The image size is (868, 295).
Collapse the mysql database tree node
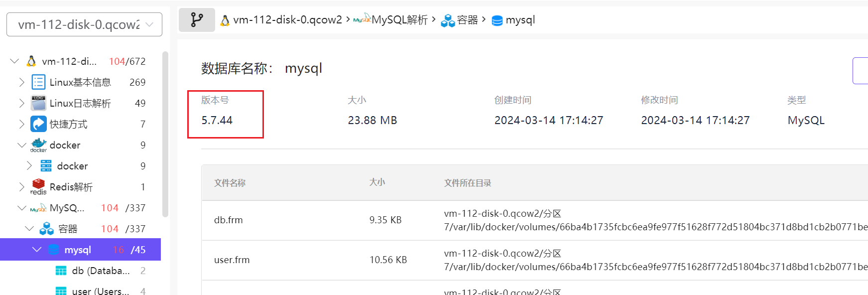[x=37, y=250]
